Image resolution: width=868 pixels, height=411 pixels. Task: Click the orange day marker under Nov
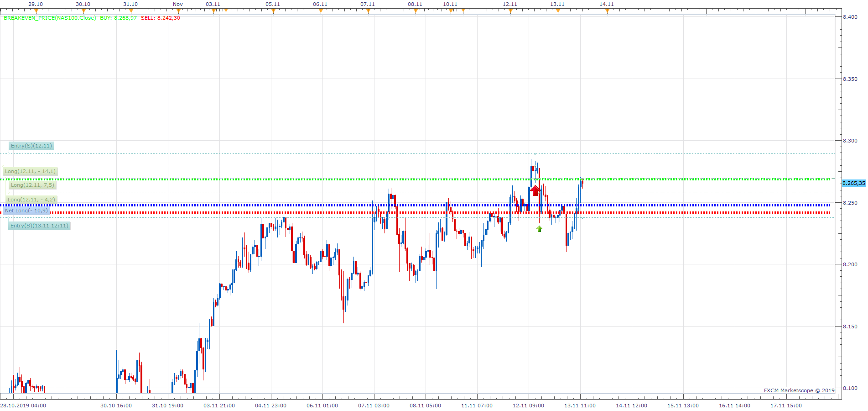coord(178,11)
